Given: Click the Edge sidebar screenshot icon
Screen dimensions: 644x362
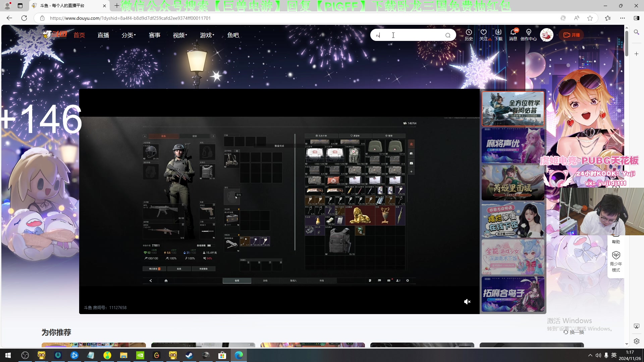Looking at the screenshot, I should click(x=636, y=326).
